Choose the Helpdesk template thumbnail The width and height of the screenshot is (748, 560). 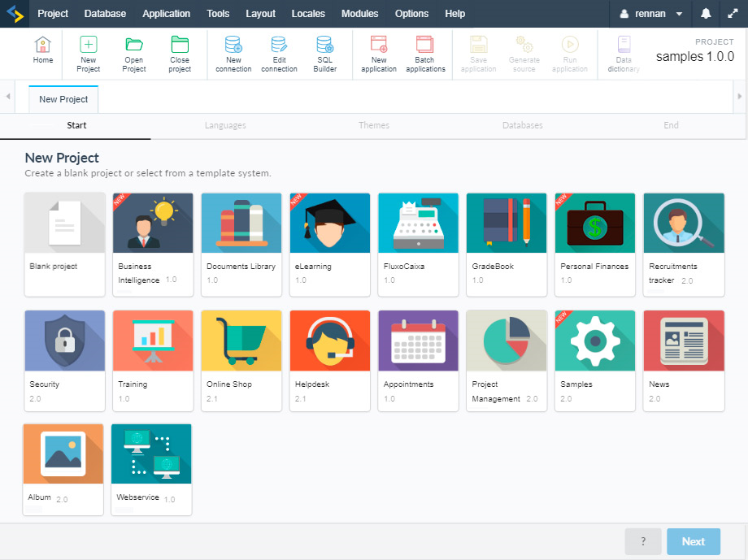[x=330, y=341]
